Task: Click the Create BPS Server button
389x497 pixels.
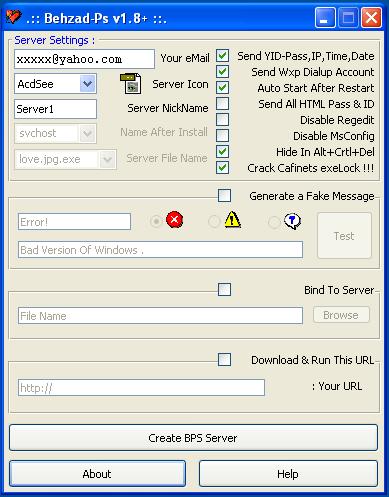Action: pyautogui.click(x=193, y=438)
